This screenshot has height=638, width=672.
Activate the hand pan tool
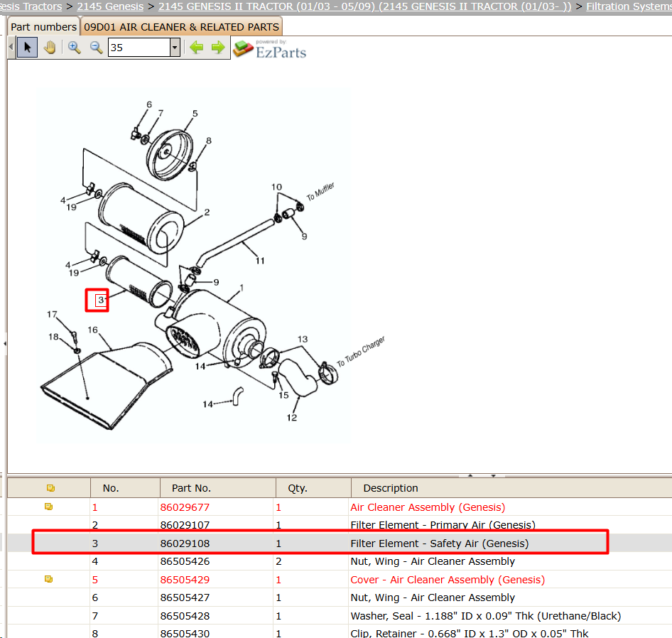pos(50,47)
